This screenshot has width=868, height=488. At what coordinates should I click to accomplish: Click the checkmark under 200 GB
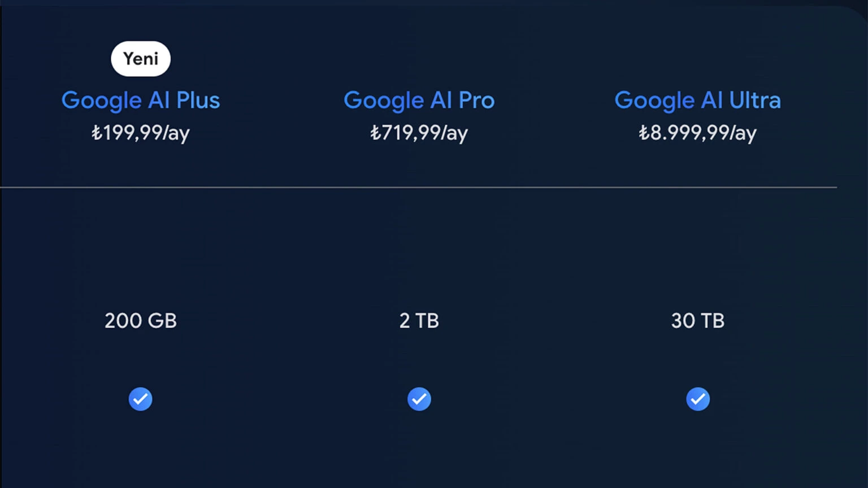pyautogui.click(x=140, y=399)
